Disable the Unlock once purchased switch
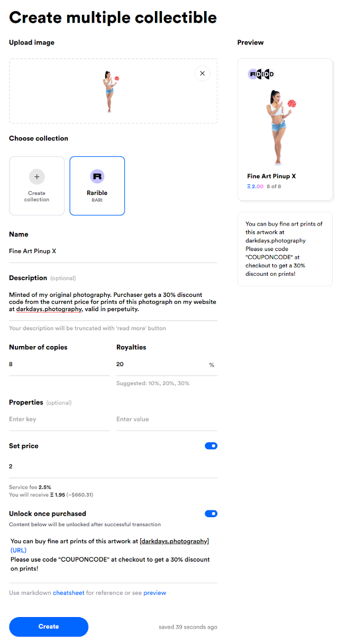 (211, 514)
